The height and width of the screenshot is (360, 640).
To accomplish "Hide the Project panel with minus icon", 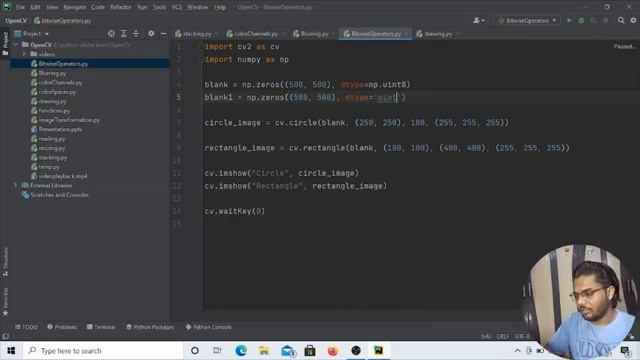I will (163, 33).
